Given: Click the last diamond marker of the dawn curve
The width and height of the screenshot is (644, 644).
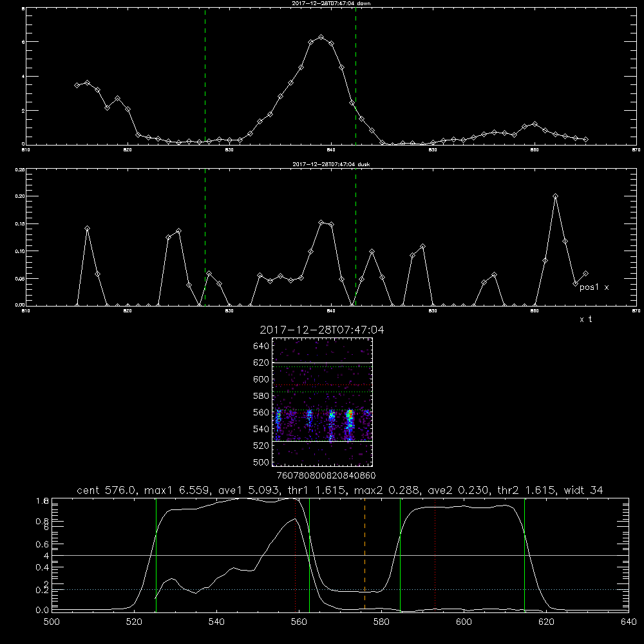Looking at the screenshot, I should tap(585, 140).
